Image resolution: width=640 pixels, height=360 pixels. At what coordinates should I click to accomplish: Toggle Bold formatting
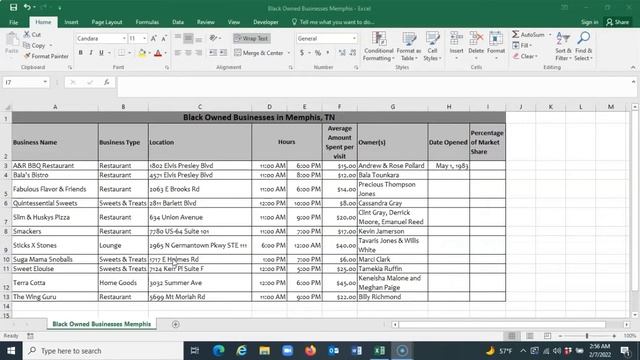[80, 53]
